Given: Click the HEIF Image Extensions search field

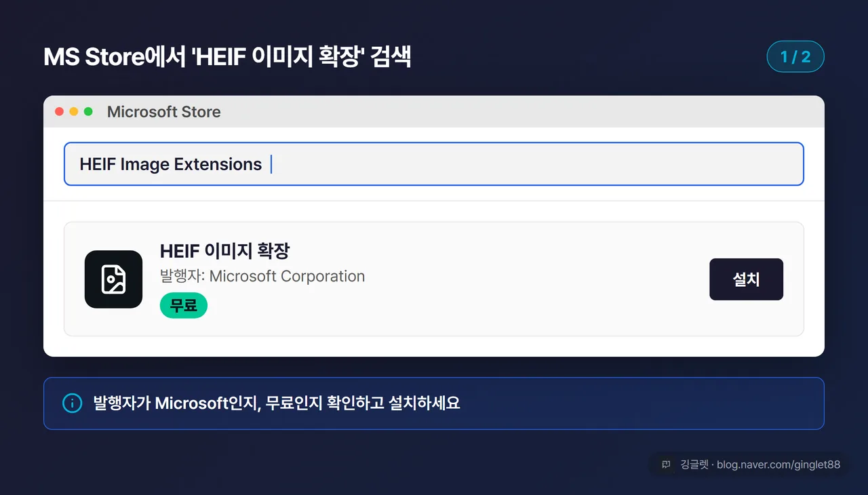Looking at the screenshot, I should point(434,164).
